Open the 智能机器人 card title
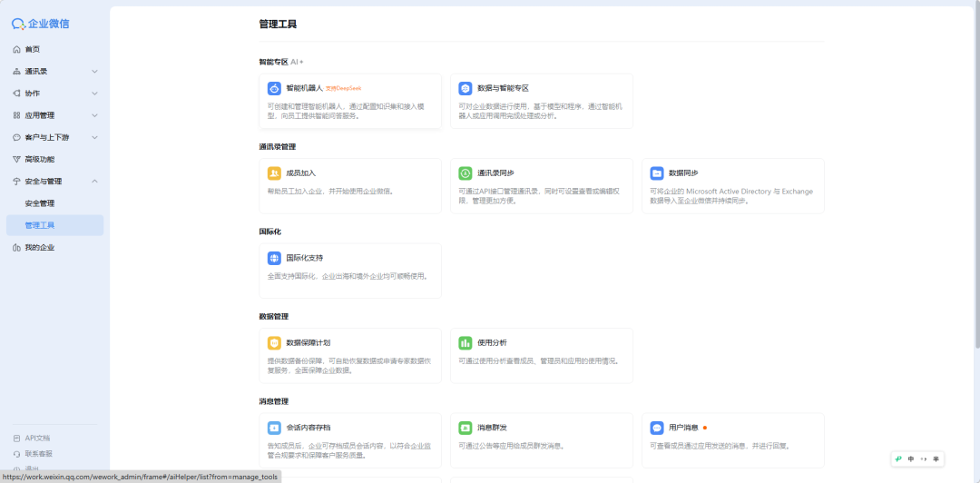Screen dimensions: 980x483 pyautogui.click(x=304, y=88)
